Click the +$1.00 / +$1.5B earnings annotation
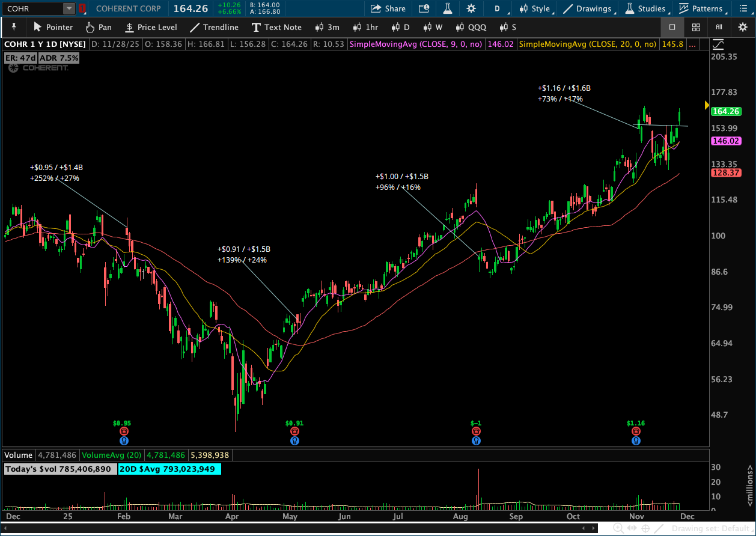 tap(401, 181)
